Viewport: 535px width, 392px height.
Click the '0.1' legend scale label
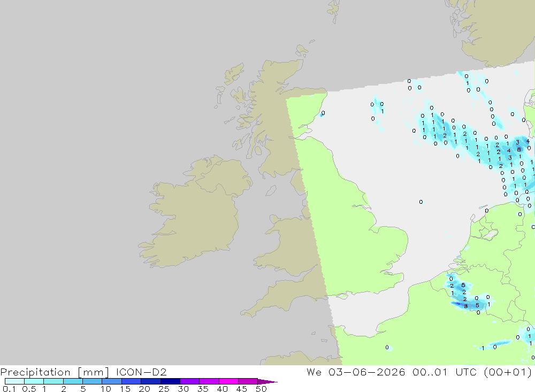(x=9, y=389)
